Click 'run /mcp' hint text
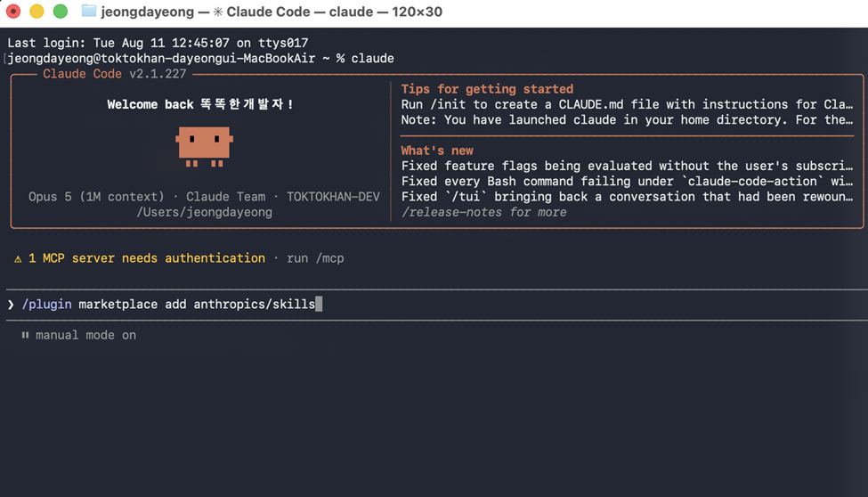 click(x=315, y=258)
